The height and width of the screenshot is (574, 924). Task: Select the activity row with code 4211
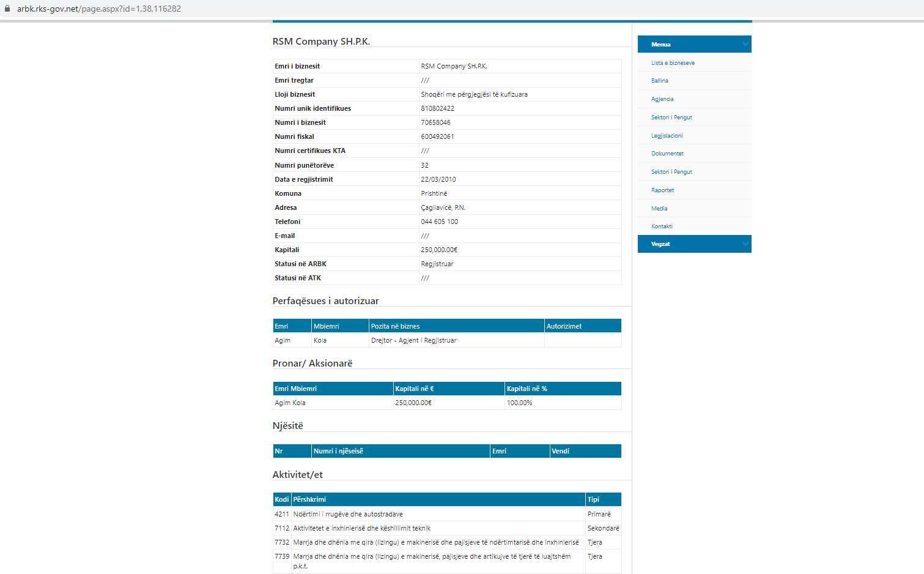pos(347,514)
